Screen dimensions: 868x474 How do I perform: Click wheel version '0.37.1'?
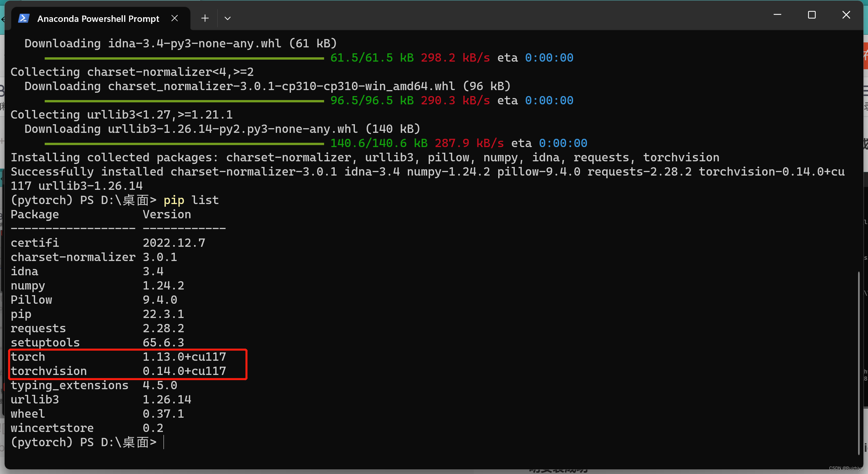(164, 414)
